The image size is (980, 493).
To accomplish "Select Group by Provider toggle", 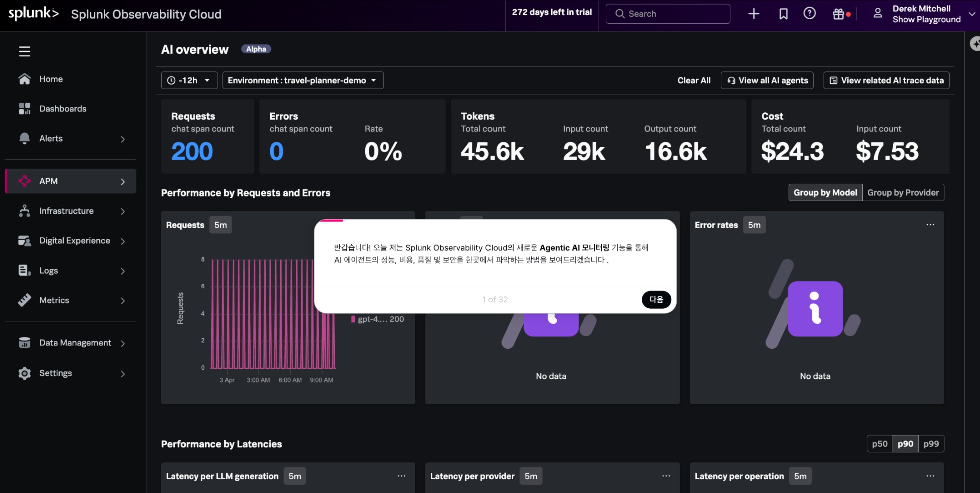I will (903, 193).
